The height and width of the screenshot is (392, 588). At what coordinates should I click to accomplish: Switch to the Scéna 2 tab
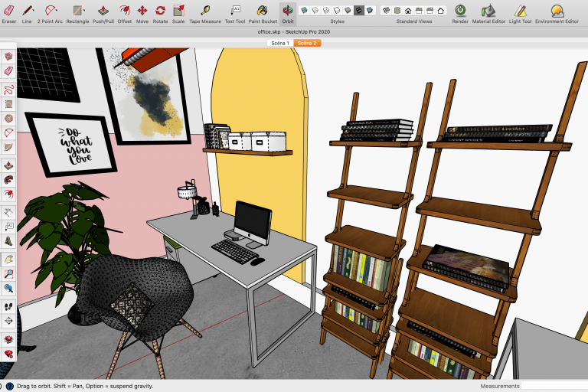(x=306, y=43)
